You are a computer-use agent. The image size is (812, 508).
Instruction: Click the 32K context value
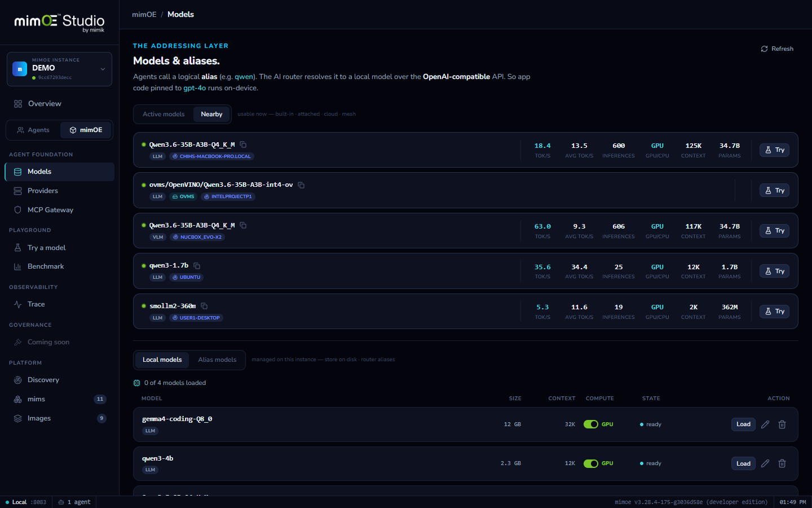(570, 424)
